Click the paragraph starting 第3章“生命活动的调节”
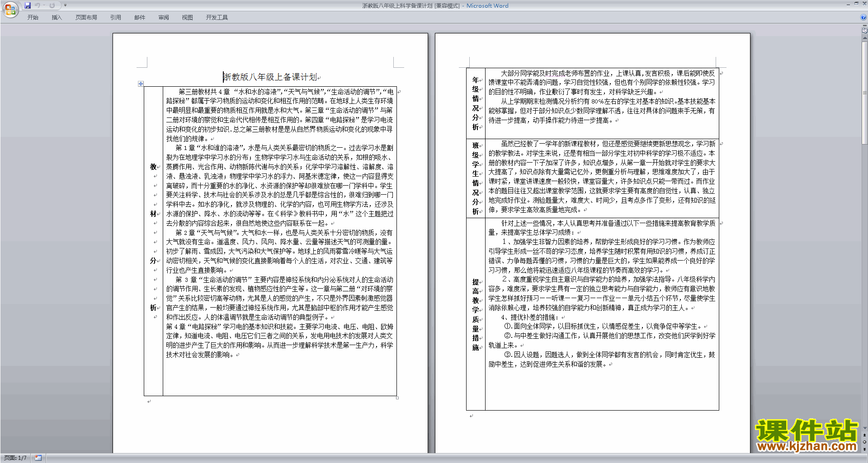 tap(279, 298)
